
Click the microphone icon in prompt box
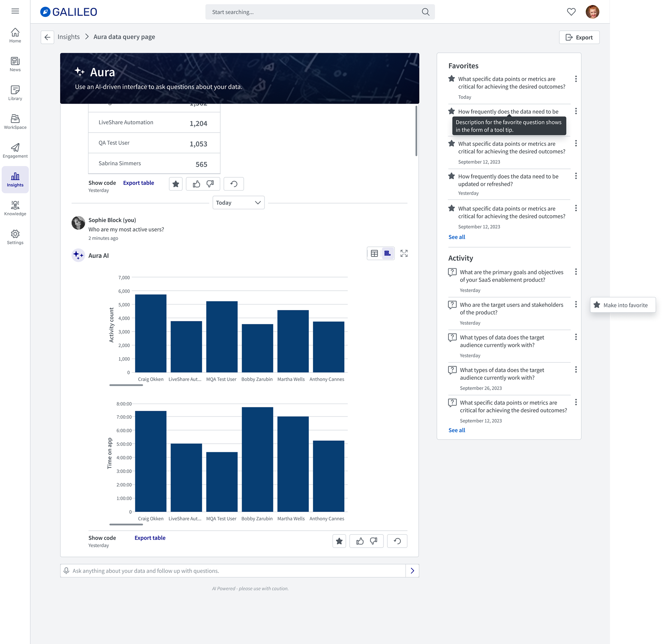[66, 570]
